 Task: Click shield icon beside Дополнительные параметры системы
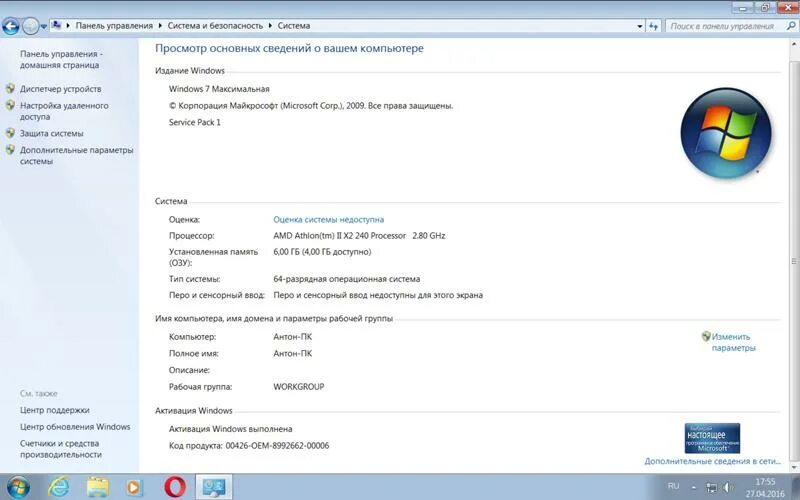click(x=10, y=149)
